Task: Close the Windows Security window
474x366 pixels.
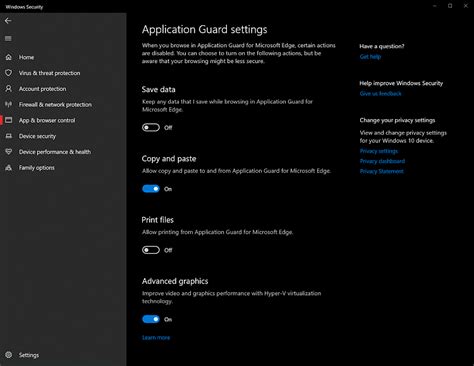Action: click(466, 6)
